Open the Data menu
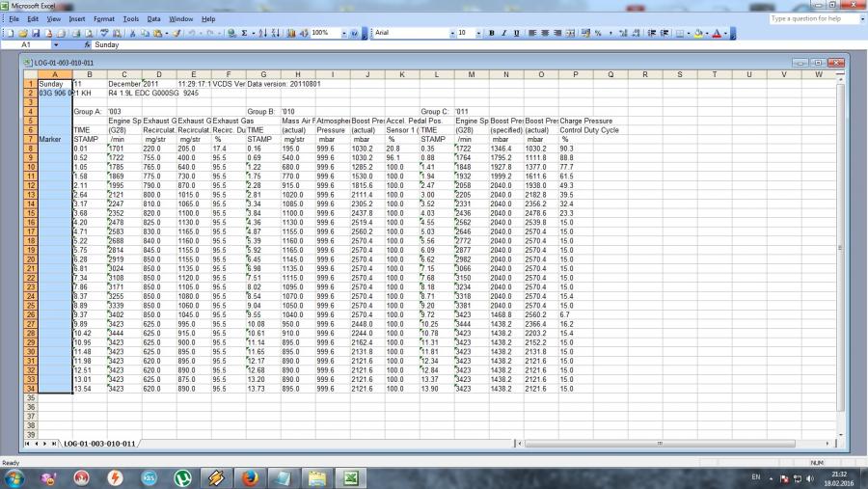The height and width of the screenshot is (489, 868). (153, 18)
